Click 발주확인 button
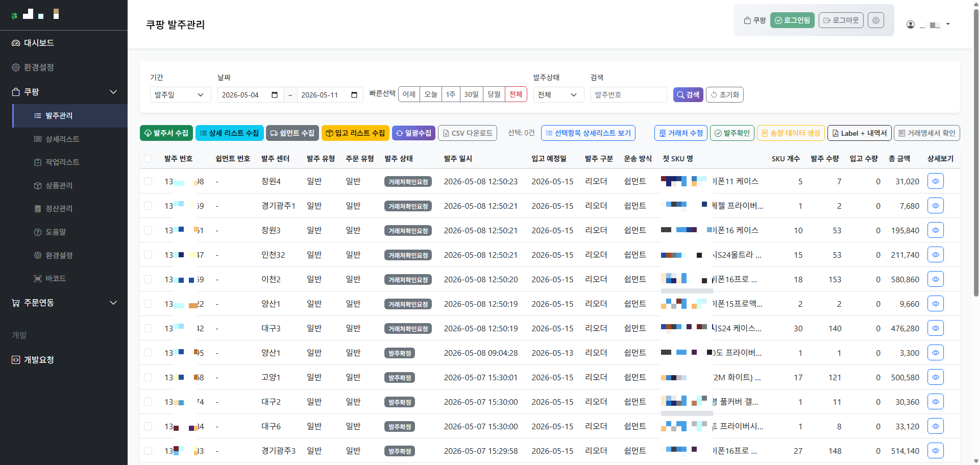980x465 pixels. [732, 133]
